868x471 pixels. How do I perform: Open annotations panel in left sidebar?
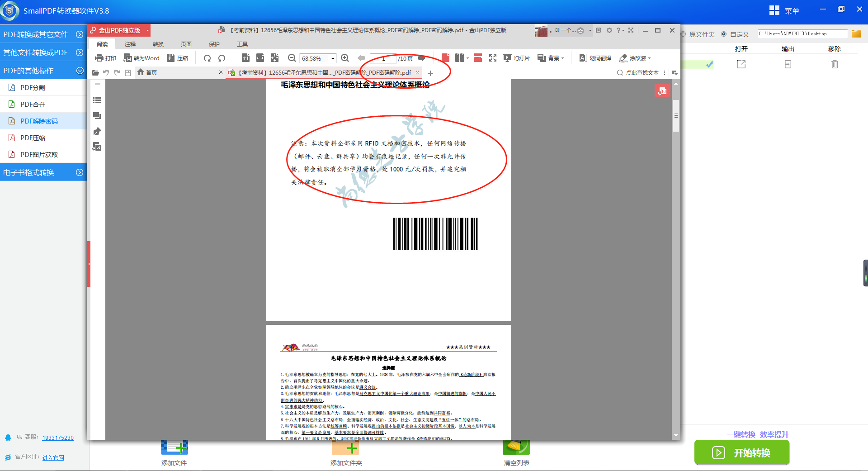(x=97, y=116)
